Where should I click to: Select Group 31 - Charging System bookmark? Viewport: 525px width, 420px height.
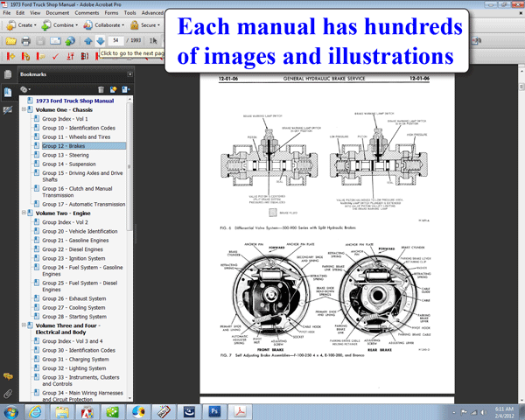[x=75, y=360]
